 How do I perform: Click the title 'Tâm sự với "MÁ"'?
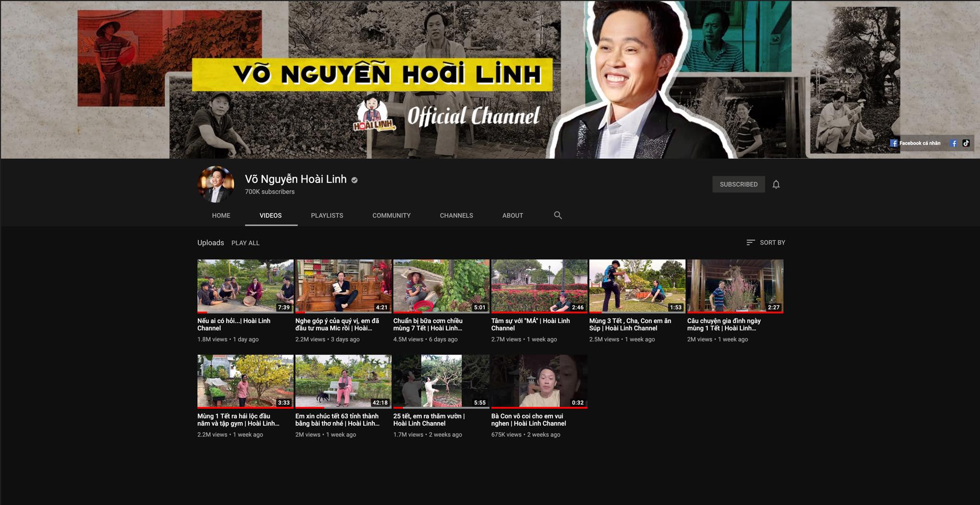531,325
